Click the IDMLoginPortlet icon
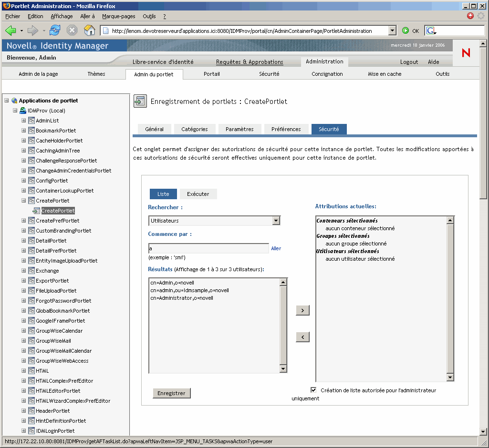Image resolution: width=489 pixels, height=448 pixels. tap(31, 431)
